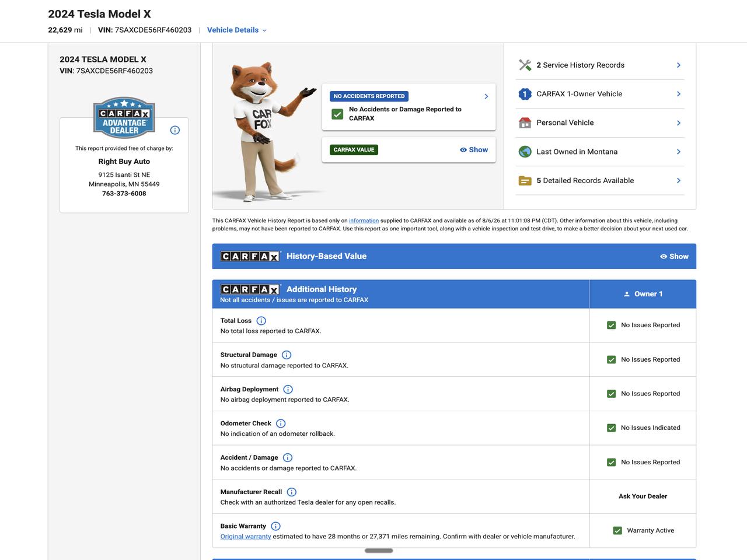Viewport: 747px width, 560px height.
Task: Click the 5 Detailed Records Available link
Action: (585, 181)
